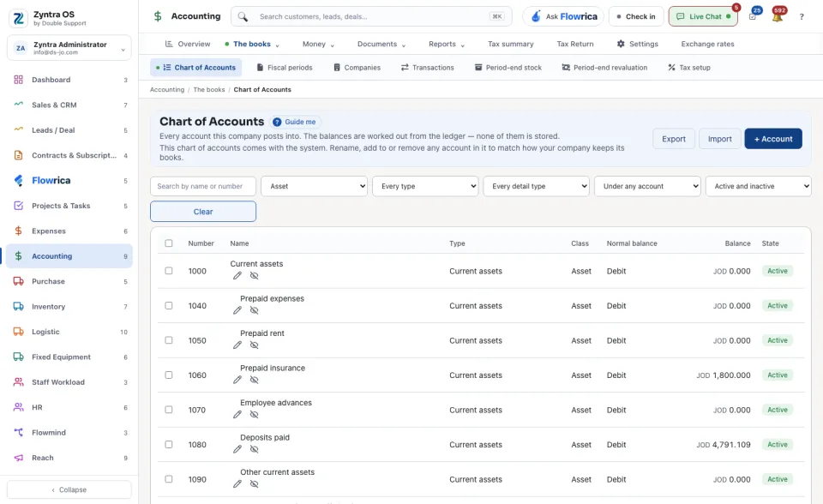Image resolution: width=823 pixels, height=504 pixels.
Task: Open Flowmind in the sidebar
Action: click(69, 433)
